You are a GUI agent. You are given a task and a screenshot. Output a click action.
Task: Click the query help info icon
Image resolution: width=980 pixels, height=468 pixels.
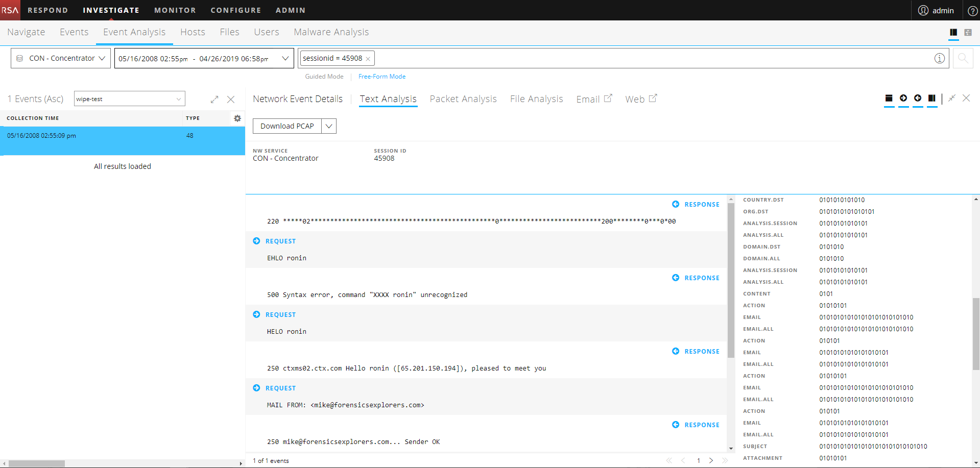click(x=939, y=58)
